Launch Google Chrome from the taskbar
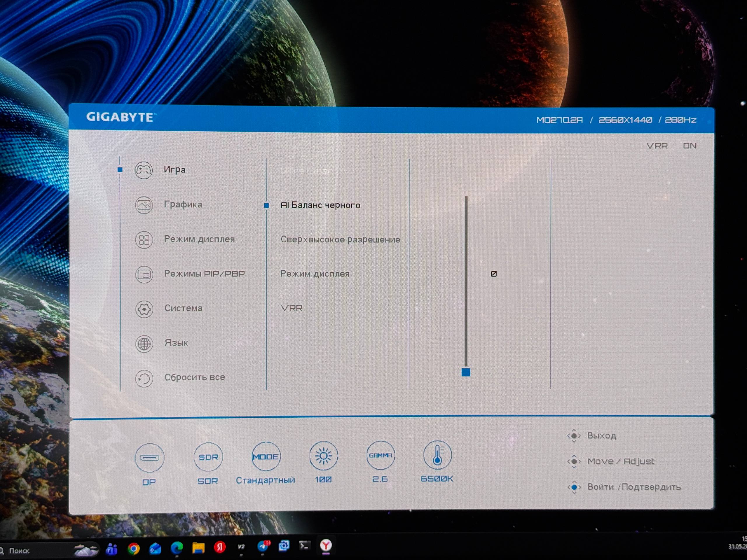 pos(134,549)
